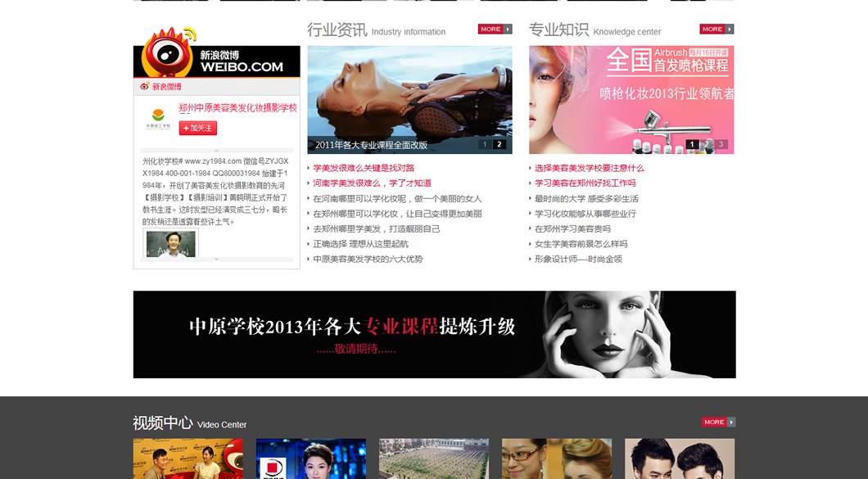This screenshot has width=868, height=479.
Task: Open the school's Weibo avatar icon
Action: coord(158,117)
